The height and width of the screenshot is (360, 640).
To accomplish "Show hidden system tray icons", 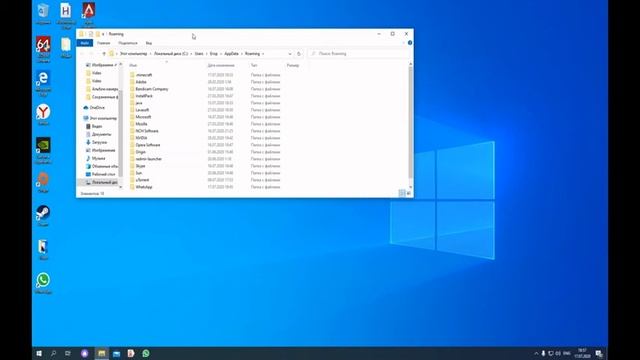I will coord(536,353).
